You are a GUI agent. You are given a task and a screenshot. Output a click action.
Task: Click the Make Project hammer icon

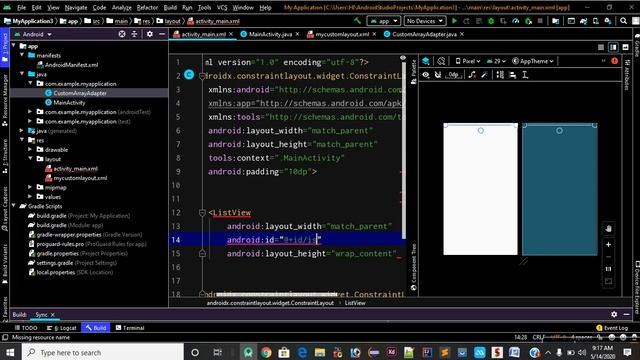point(358,21)
